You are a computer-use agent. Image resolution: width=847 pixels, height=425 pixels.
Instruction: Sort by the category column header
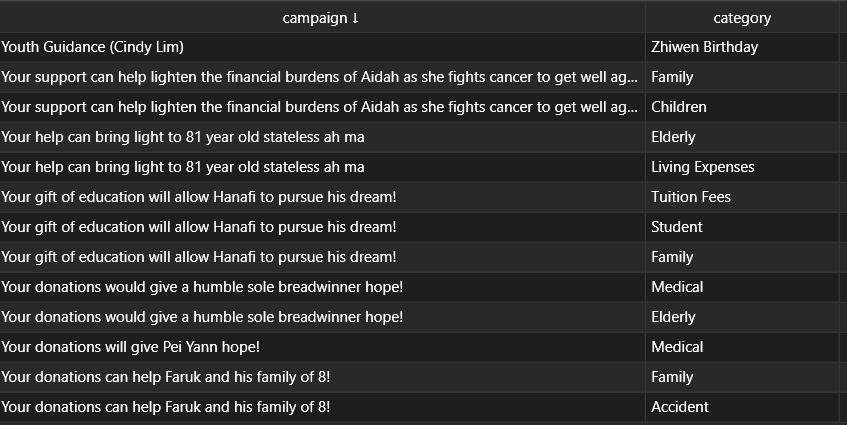tap(742, 18)
